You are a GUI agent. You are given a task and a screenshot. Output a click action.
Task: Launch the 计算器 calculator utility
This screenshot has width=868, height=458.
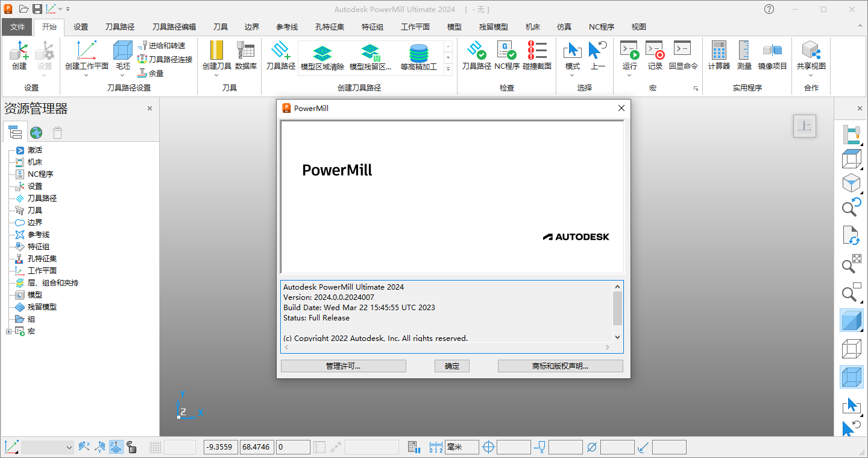pyautogui.click(x=719, y=57)
